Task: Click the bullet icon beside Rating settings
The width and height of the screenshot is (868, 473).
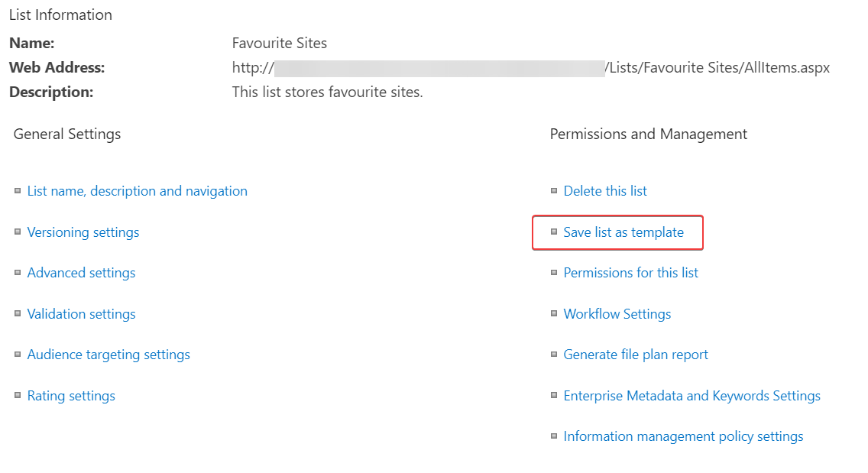Action: [x=18, y=396]
